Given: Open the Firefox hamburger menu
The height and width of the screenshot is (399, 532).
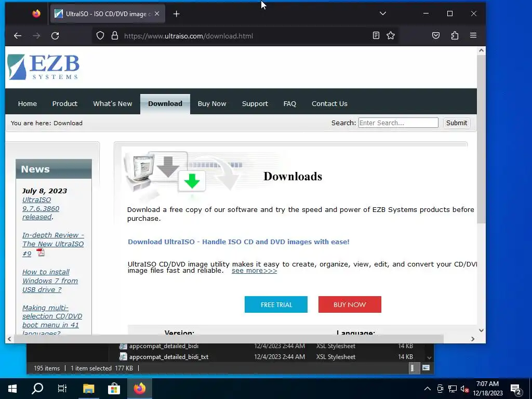Looking at the screenshot, I should click(473, 36).
